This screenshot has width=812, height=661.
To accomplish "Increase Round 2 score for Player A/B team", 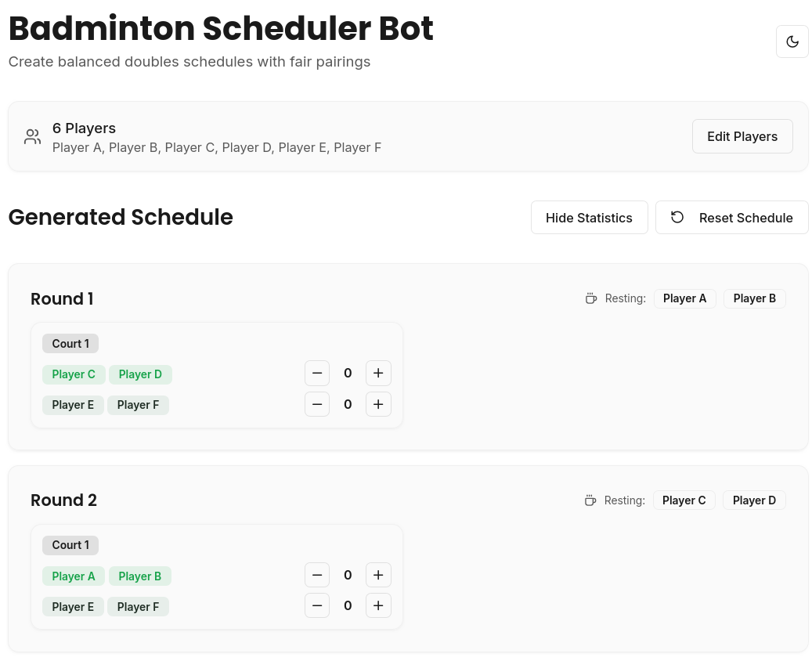I will [378, 576].
